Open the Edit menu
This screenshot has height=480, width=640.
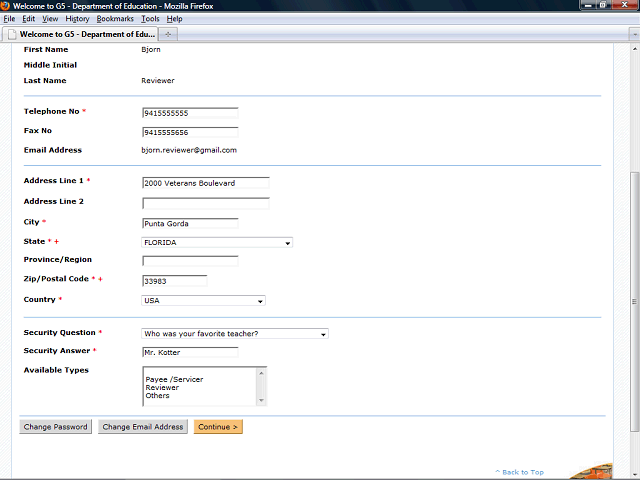[x=28, y=19]
